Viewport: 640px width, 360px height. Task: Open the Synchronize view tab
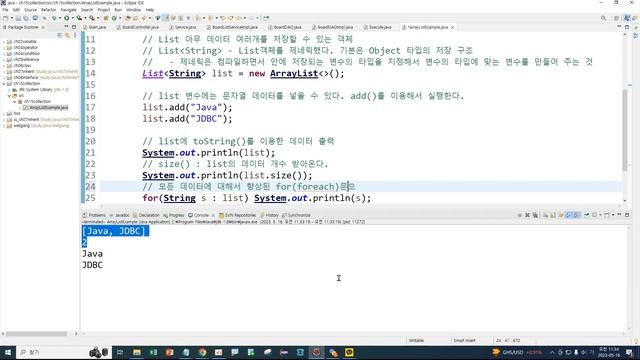(x=296, y=215)
